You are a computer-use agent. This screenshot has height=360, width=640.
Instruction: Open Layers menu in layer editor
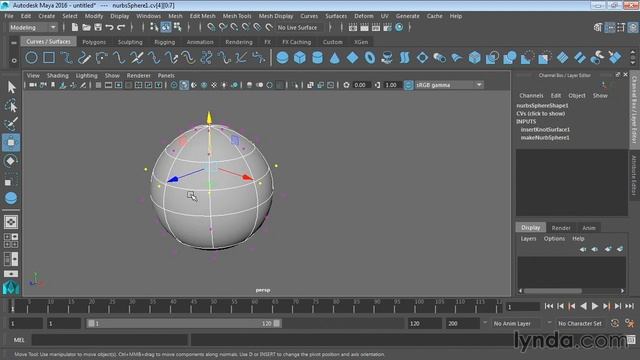(x=528, y=238)
